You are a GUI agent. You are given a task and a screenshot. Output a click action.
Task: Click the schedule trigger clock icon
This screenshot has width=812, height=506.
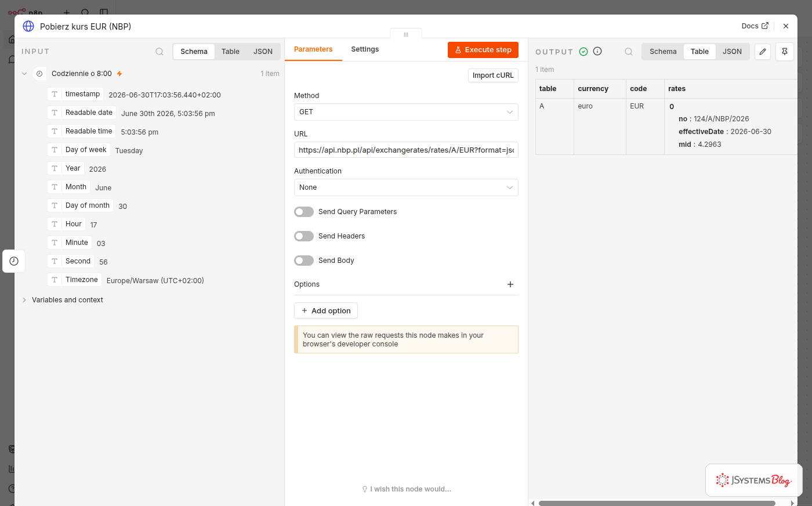39,74
